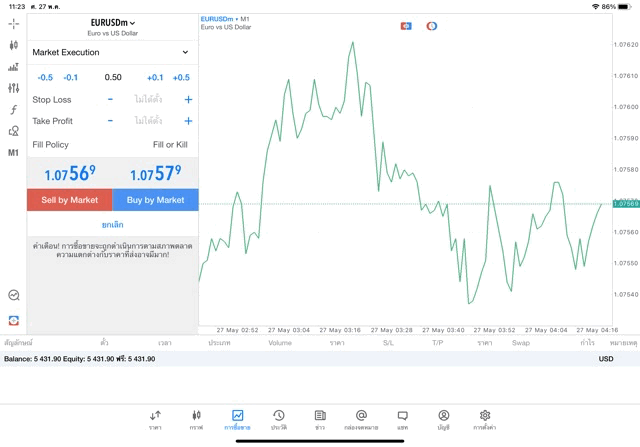The width and height of the screenshot is (640, 447).
Task: Open the news tab in bottom bar
Action: pos(320,420)
